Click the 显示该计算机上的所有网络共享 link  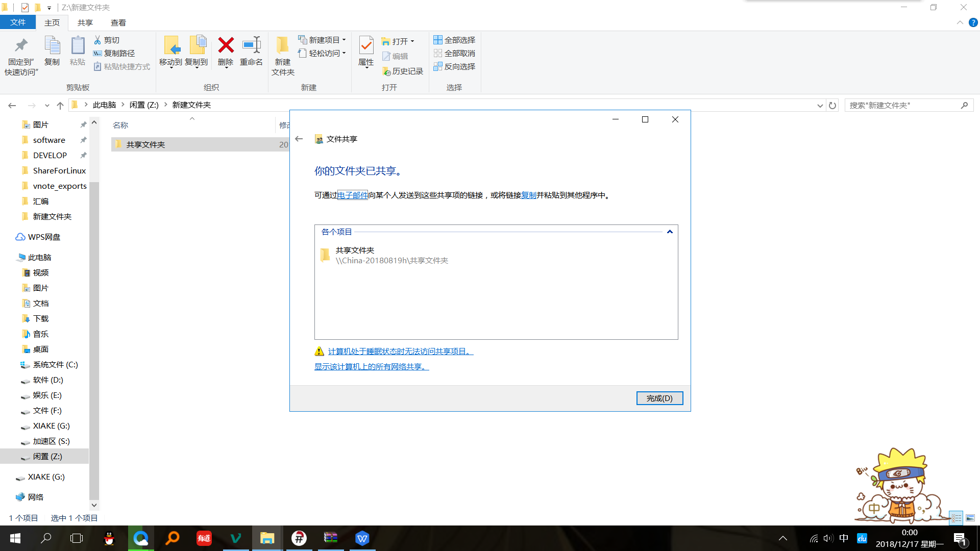click(371, 366)
